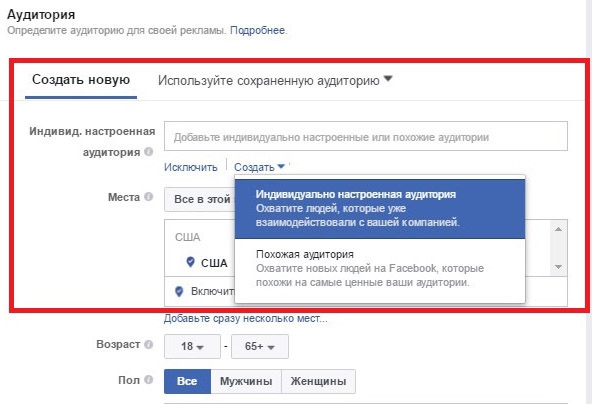Click location pin icon next to США
Image resolution: width=592 pixels, height=404 pixels.
pyautogui.click(x=191, y=262)
